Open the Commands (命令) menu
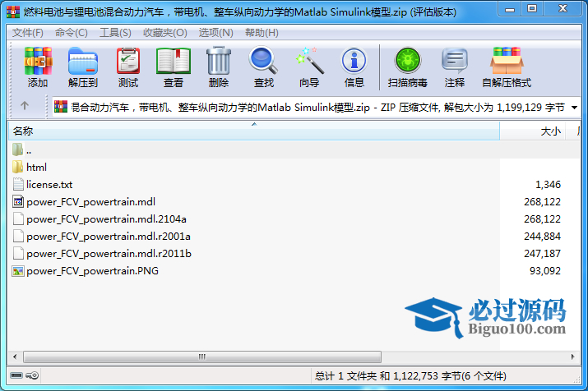The image size is (588, 391). click(72, 33)
